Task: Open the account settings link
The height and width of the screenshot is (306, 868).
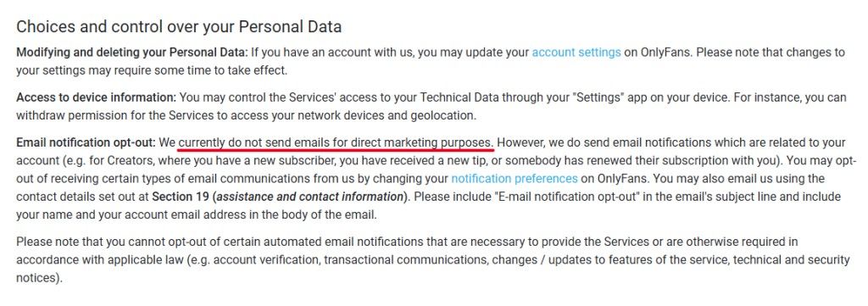Action: [576, 53]
